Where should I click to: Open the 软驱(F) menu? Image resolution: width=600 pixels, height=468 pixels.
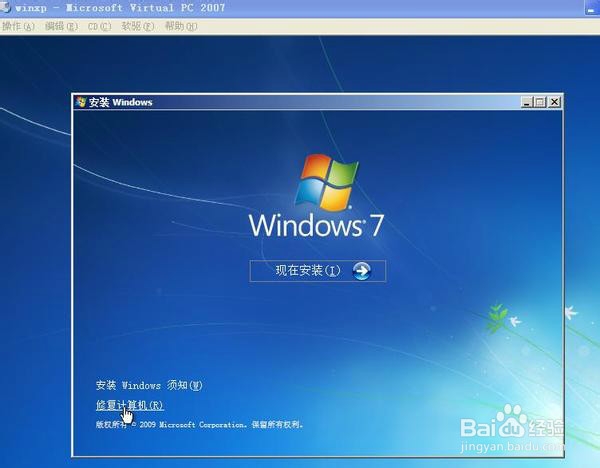click(138, 26)
